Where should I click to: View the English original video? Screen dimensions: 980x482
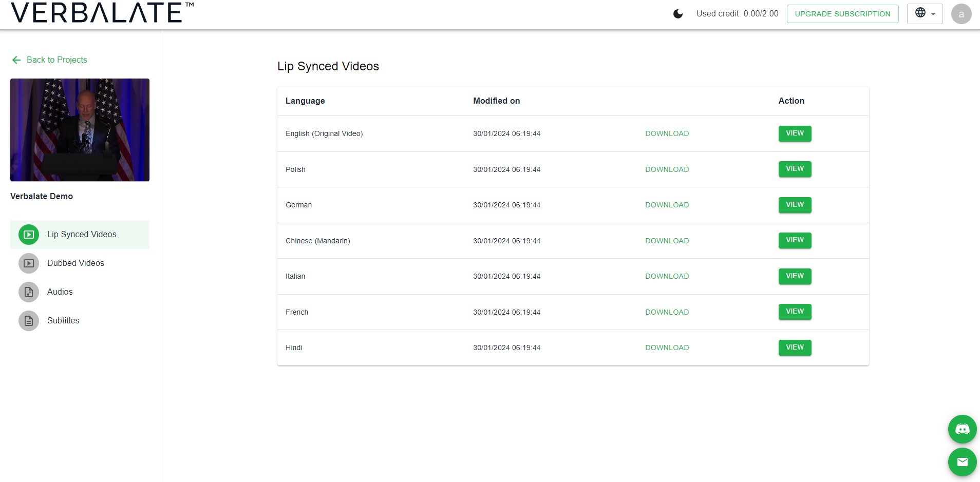point(795,133)
